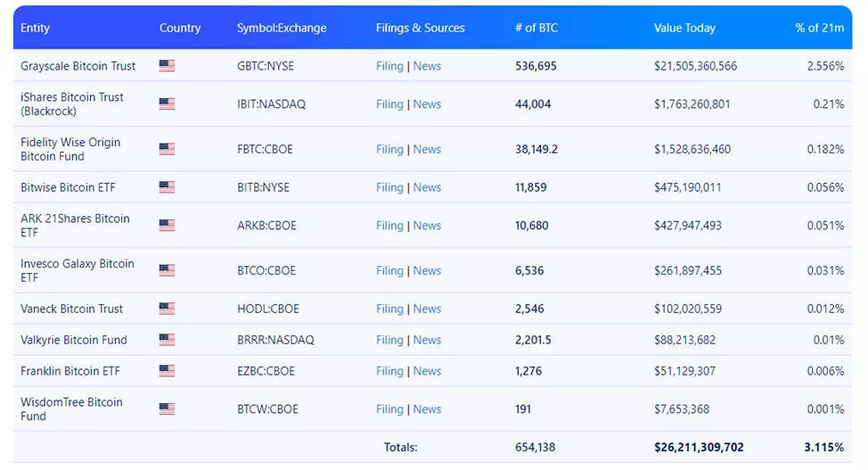Click the flag icon beside Fidelity Wise Origin
The width and height of the screenshot is (868, 470).
click(x=167, y=149)
